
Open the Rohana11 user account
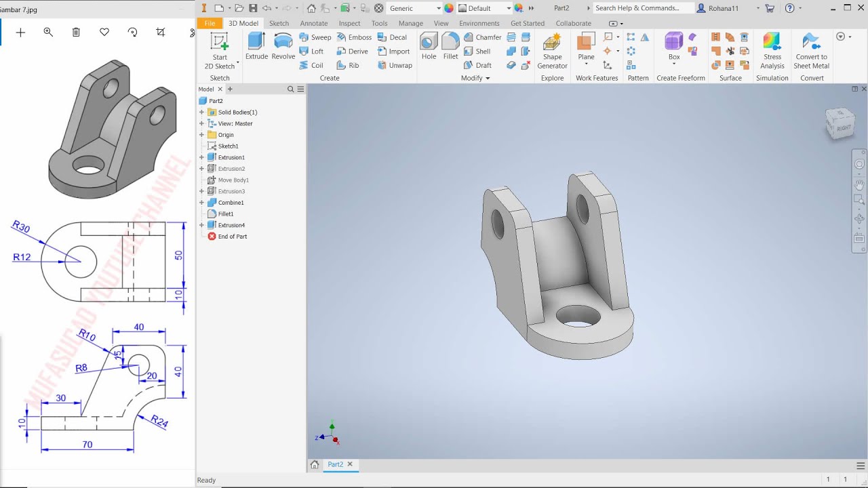[724, 8]
